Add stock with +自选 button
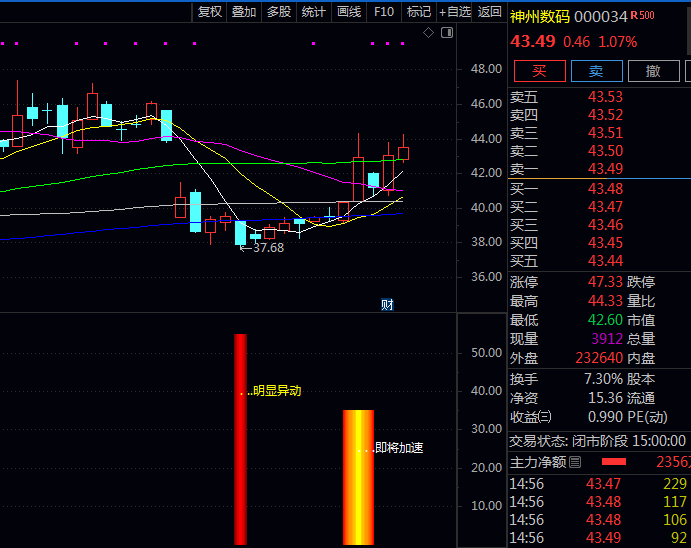691x548 pixels. tap(454, 12)
